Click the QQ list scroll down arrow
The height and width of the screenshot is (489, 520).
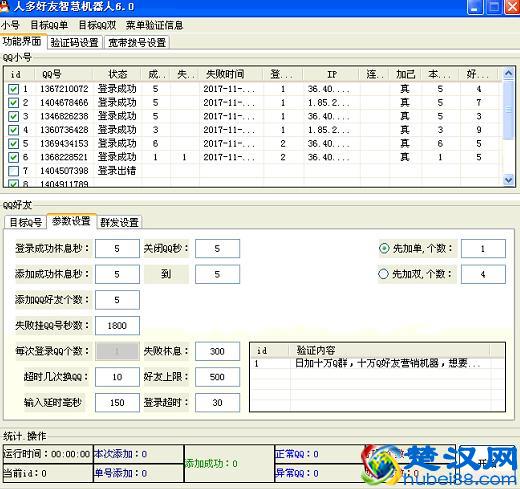click(508, 180)
